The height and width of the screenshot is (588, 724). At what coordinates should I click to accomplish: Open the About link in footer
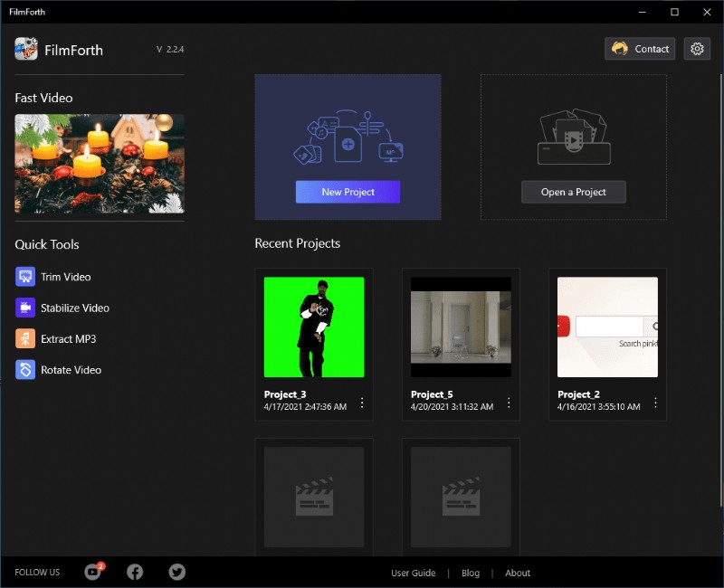pyautogui.click(x=518, y=573)
